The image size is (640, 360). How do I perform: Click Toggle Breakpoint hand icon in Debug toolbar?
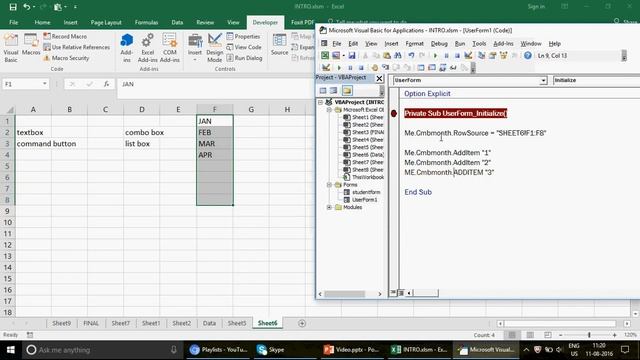pyautogui.click(x=374, y=68)
